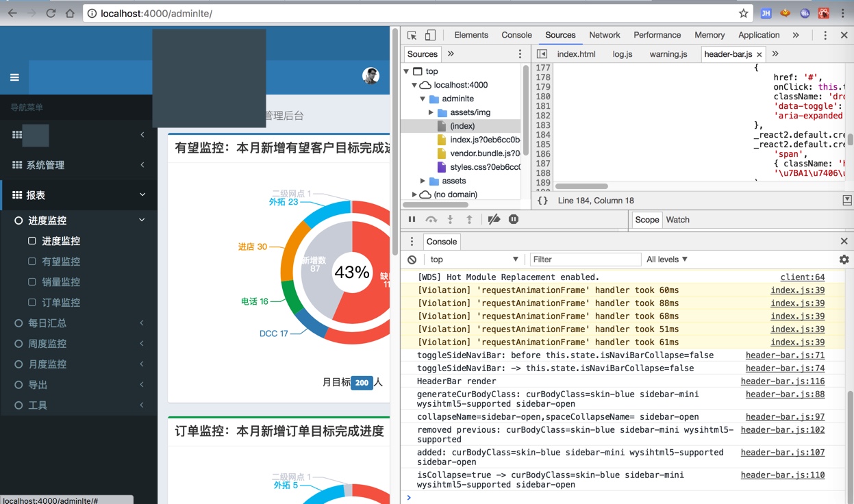Collapse the adminlte folder
The height and width of the screenshot is (504, 854).
tap(423, 99)
